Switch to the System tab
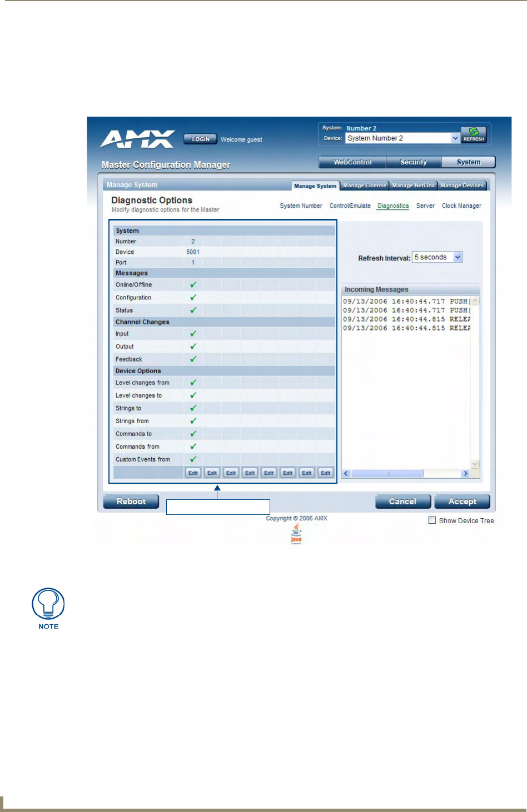527x812 pixels. [x=469, y=162]
